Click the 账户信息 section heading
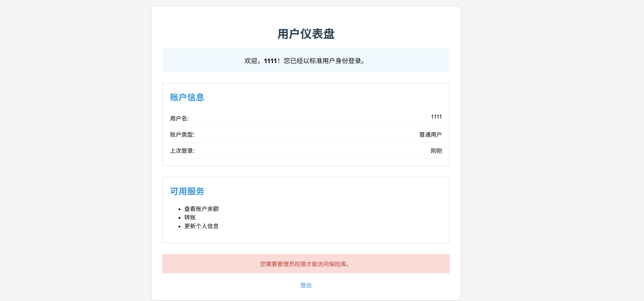Screen dimensions: 644x301 coord(187,97)
